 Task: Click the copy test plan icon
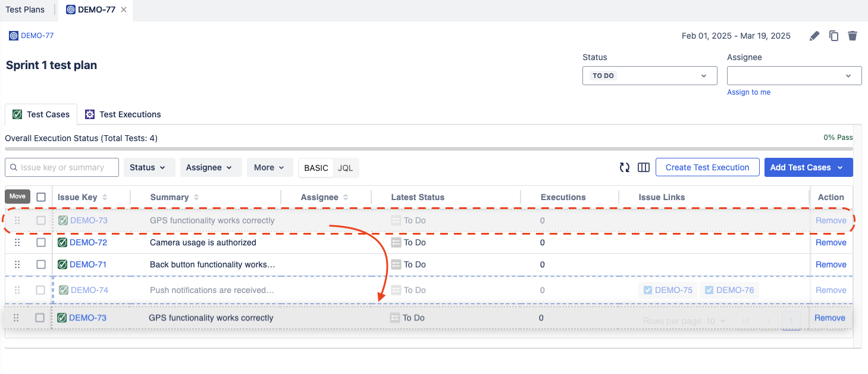pyautogui.click(x=834, y=36)
